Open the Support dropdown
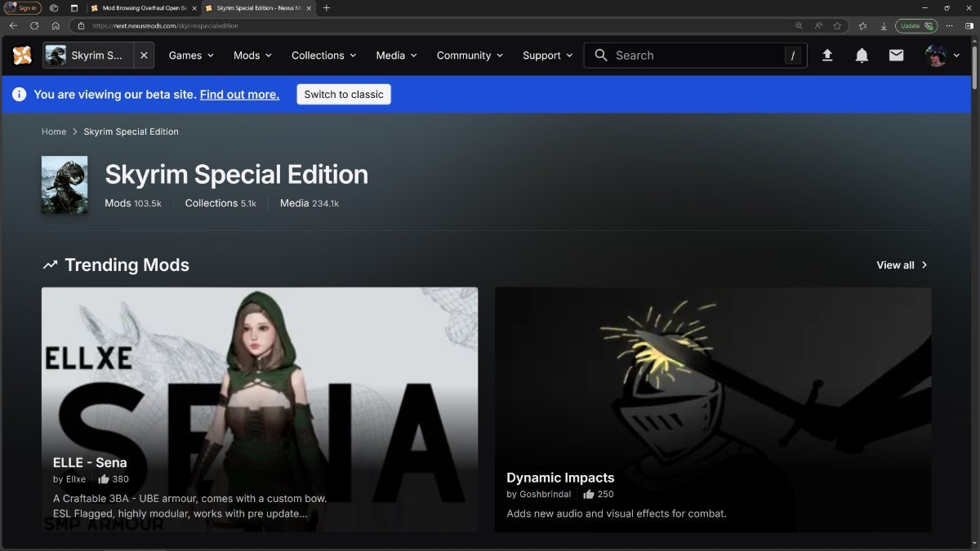Viewport: 980px width, 551px height. (547, 56)
